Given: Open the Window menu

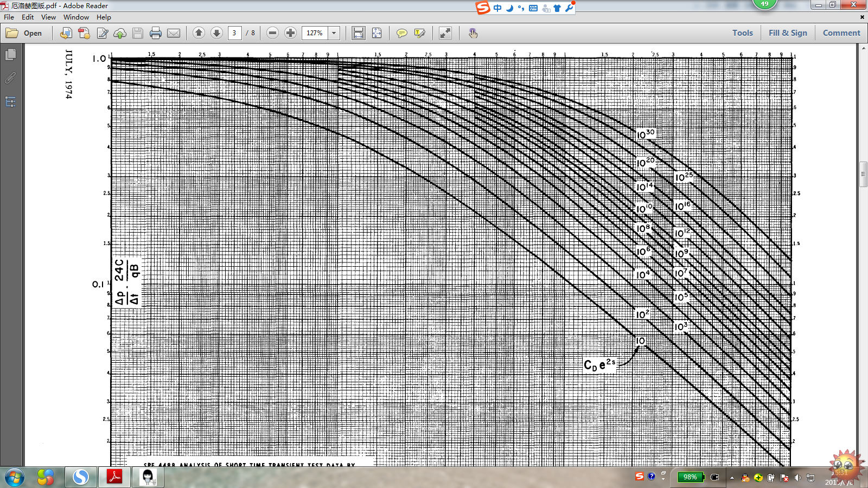Looking at the screenshot, I should click(76, 17).
